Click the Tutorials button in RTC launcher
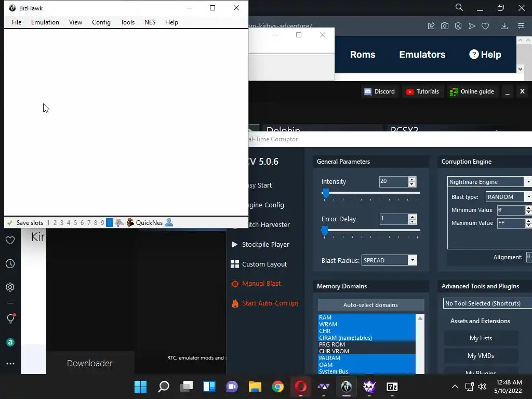The image size is (532, 399). (423, 91)
